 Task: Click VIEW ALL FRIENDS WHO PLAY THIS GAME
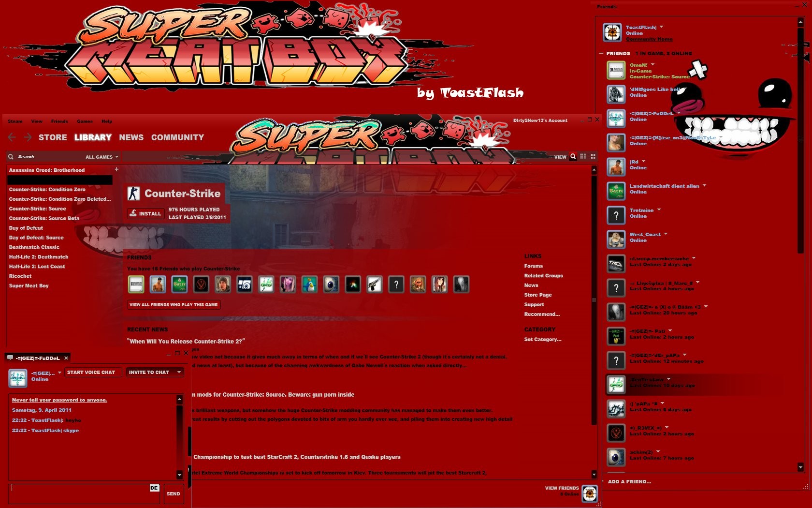174,304
